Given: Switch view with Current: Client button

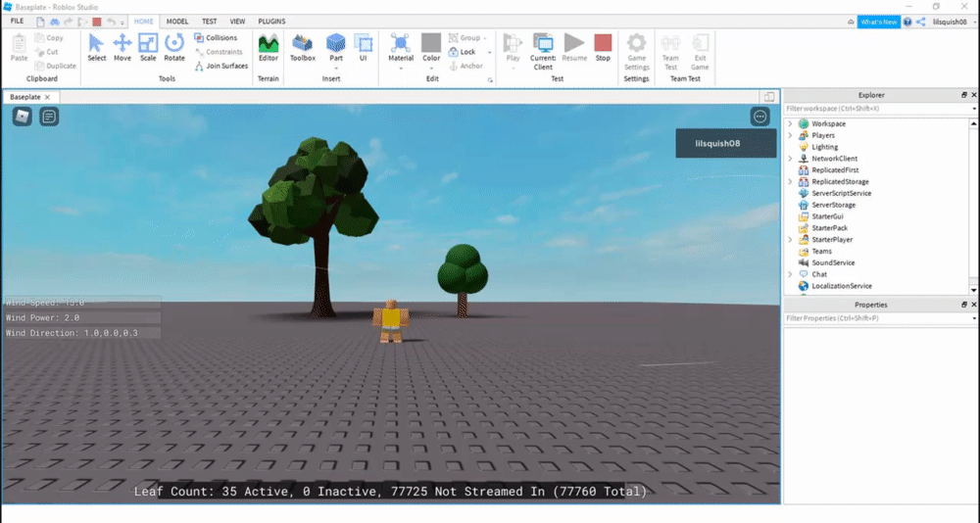Looking at the screenshot, I should click(543, 51).
